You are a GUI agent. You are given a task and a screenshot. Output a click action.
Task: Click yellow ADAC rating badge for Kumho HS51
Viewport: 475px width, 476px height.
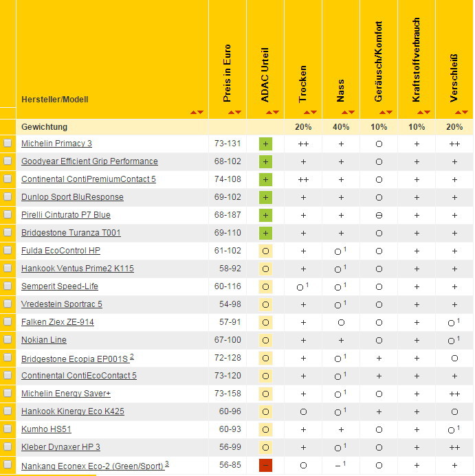pos(265,429)
